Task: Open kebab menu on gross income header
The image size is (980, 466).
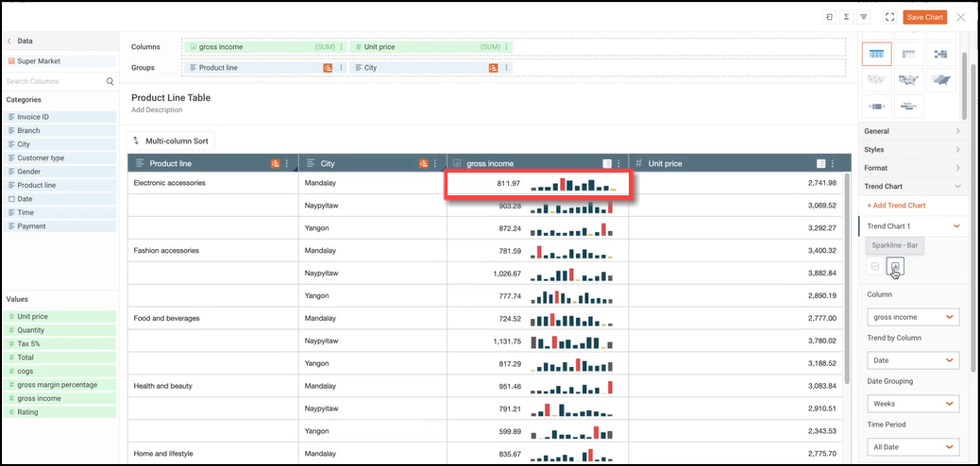Action: 618,164
